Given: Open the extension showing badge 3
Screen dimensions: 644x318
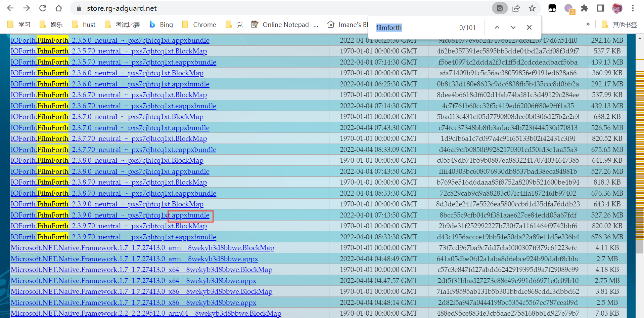Looking at the screenshot, I should 569,9.
